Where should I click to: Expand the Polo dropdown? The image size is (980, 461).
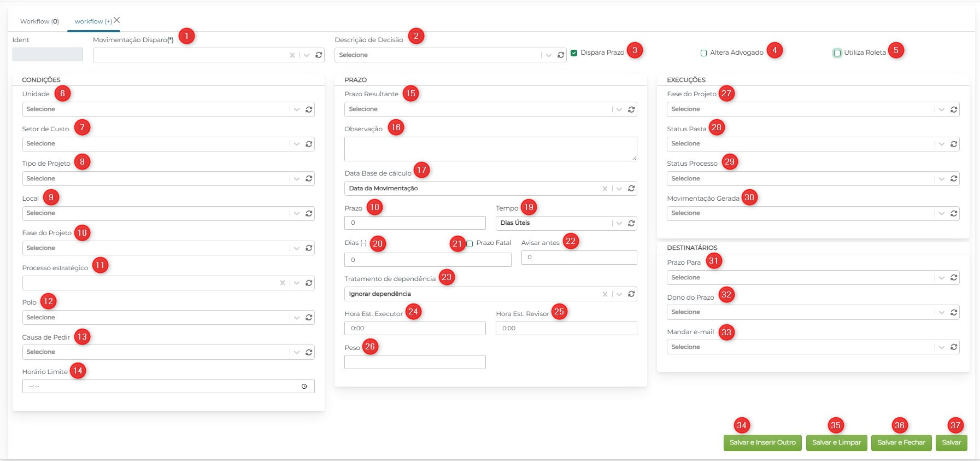point(297,318)
